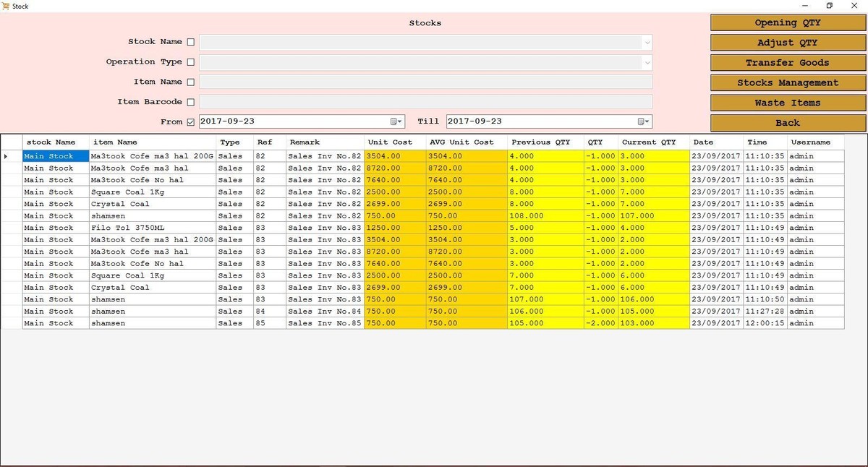This screenshot has height=467, width=868.
Task: Open Stocks Management
Action: pos(788,82)
